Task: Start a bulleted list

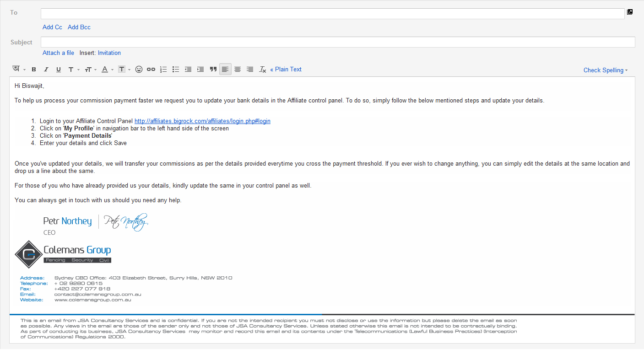Action: [176, 70]
